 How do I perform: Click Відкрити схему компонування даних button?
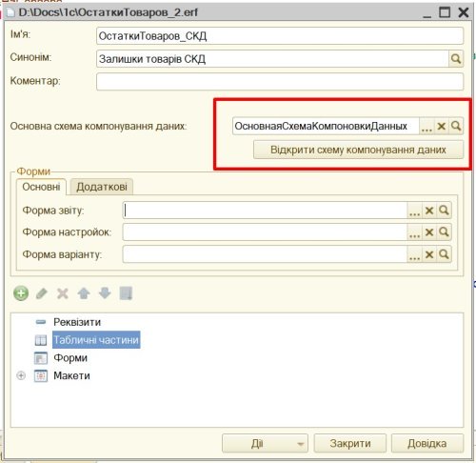pos(358,150)
